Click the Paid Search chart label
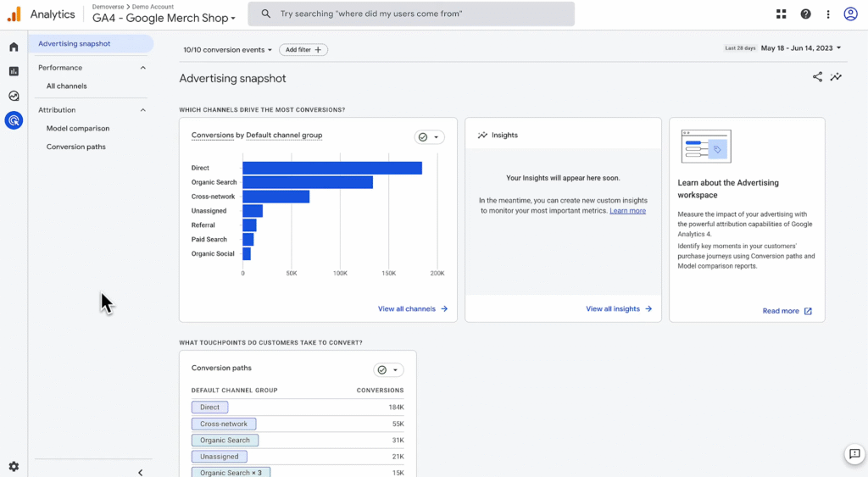 (209, 240)
